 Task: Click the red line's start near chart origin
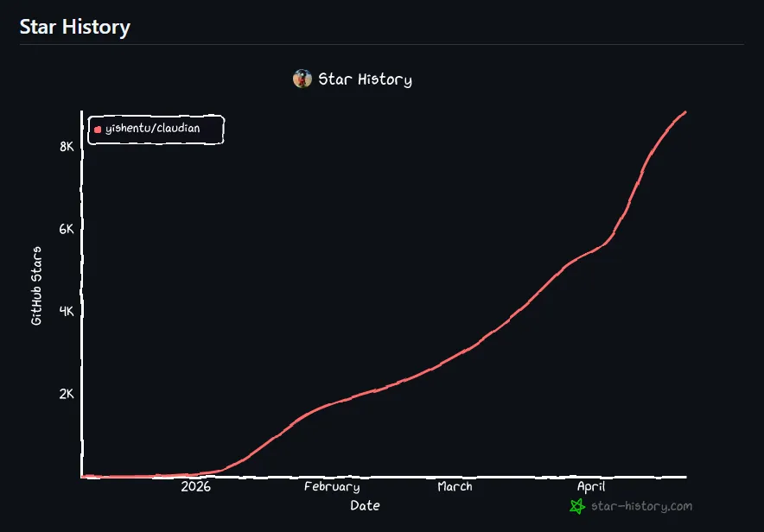click(x=85, y=476)
